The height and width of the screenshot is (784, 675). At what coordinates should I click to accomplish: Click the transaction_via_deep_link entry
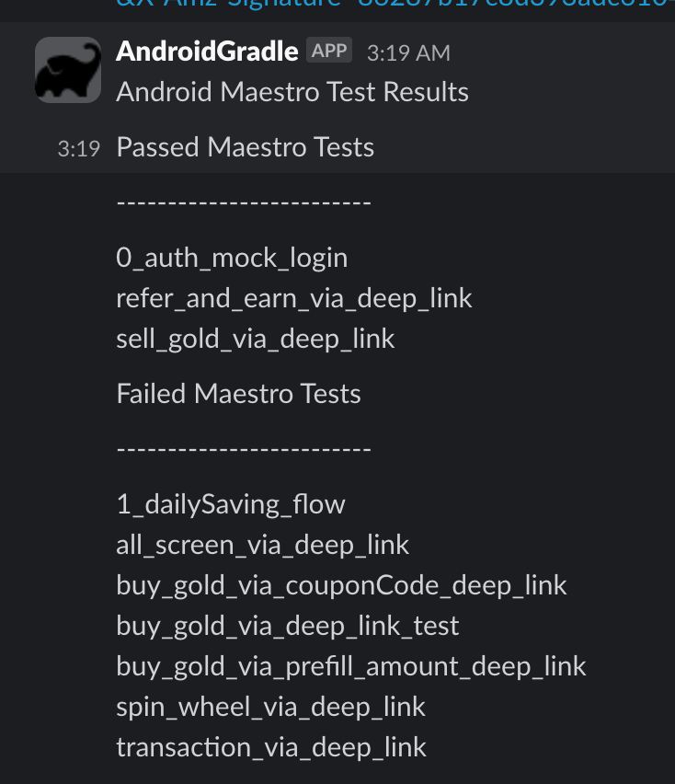click(x=271, y=747)
